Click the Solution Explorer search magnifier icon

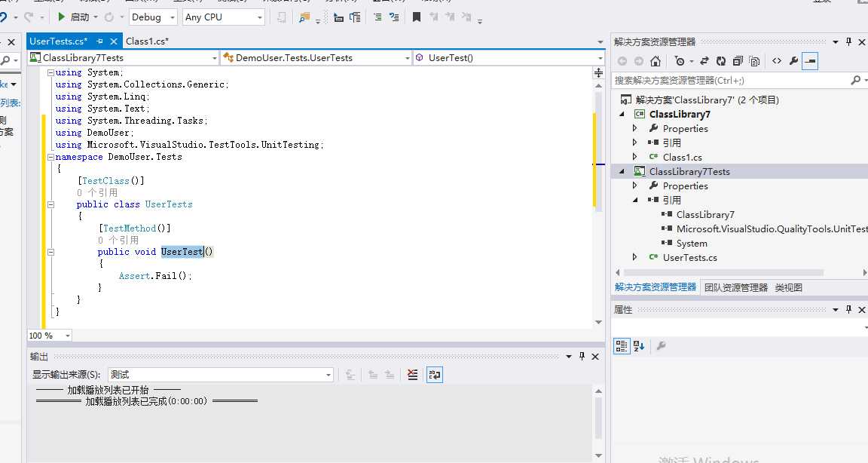point(855,80)
